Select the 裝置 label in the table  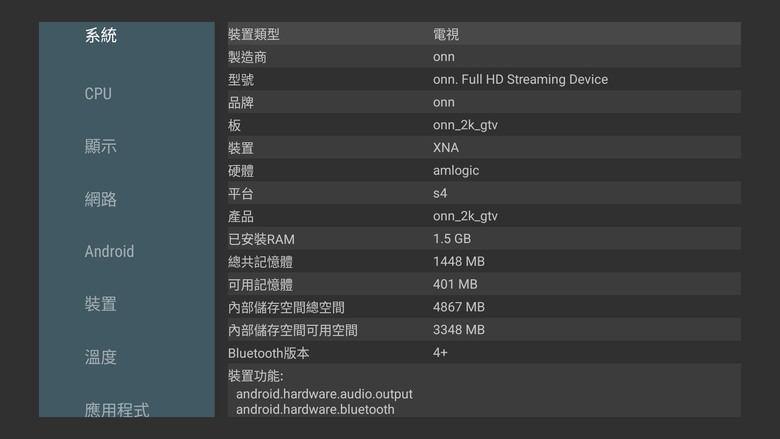point(241,148)
